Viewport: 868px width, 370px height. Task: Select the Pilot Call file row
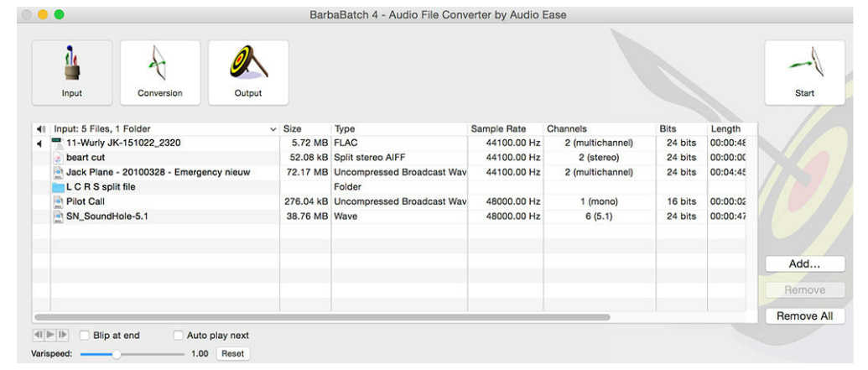[x=168, y=201]
